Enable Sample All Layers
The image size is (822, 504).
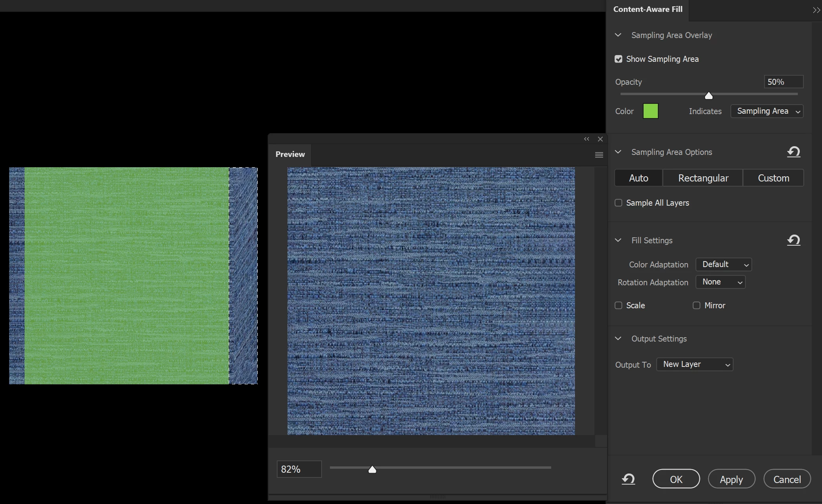(619, 203)
